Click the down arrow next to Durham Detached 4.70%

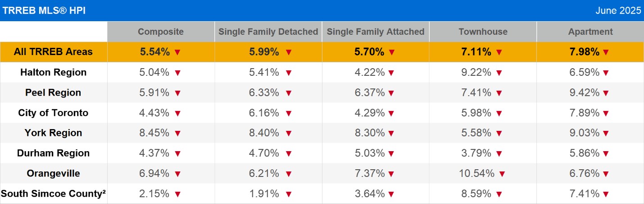pyautogui.click(x=289, y=153)
